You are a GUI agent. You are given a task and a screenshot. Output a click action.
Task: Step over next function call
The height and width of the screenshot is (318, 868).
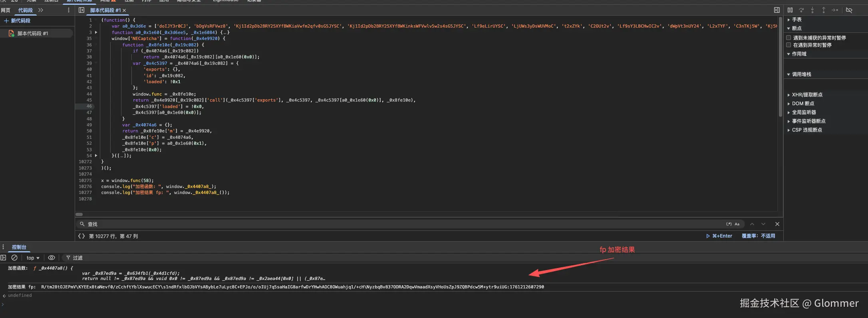tap(801, 10)
